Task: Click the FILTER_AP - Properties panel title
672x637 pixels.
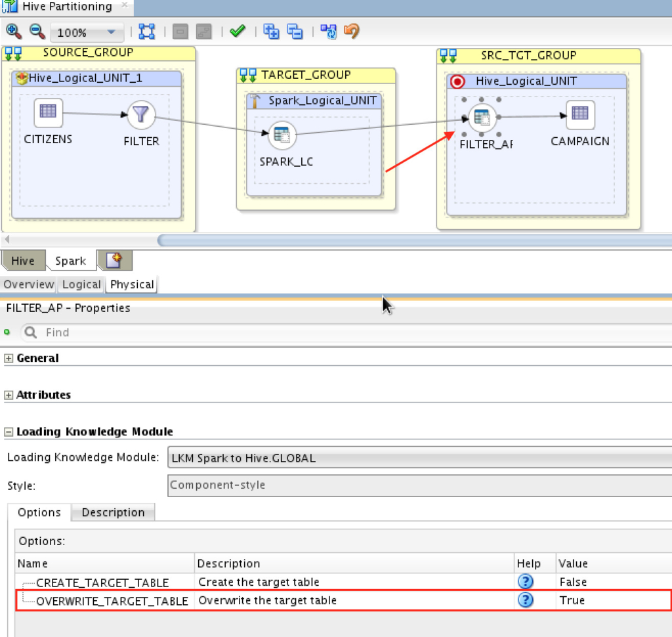Action: (68, 308)
